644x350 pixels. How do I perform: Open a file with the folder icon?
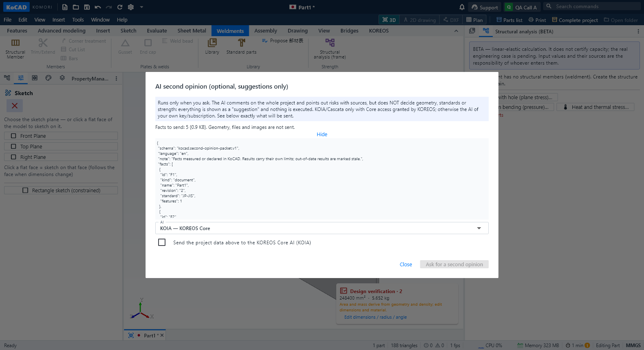pos(76,7)
